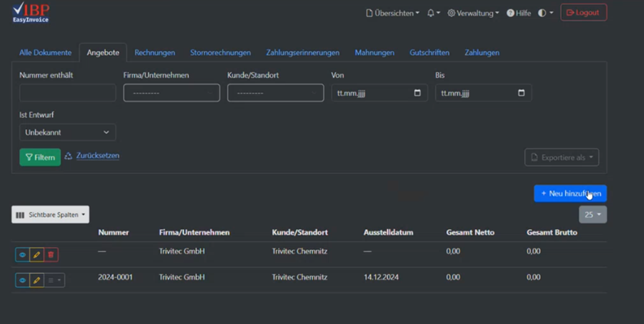The width and height of the screenshot is (644, 324).
Task: Click the Nummer enthält input field
Action: pos(67,93)
